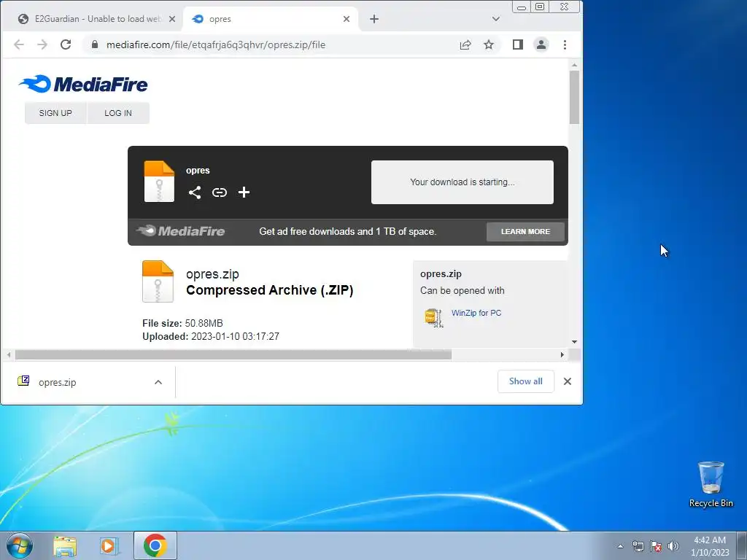Open the Action Center flag icon
Screen dimensions: 747x560
click(x=656, y=546)
